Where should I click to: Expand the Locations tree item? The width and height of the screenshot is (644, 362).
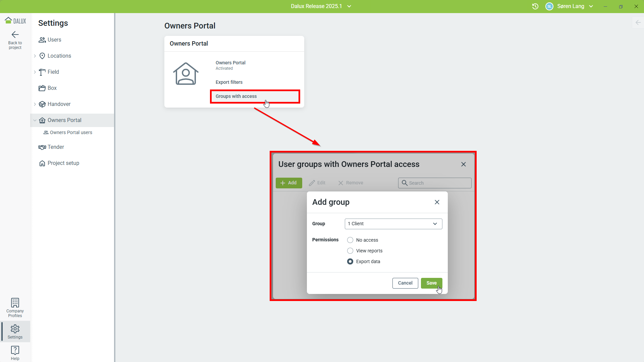click(35, 56)
